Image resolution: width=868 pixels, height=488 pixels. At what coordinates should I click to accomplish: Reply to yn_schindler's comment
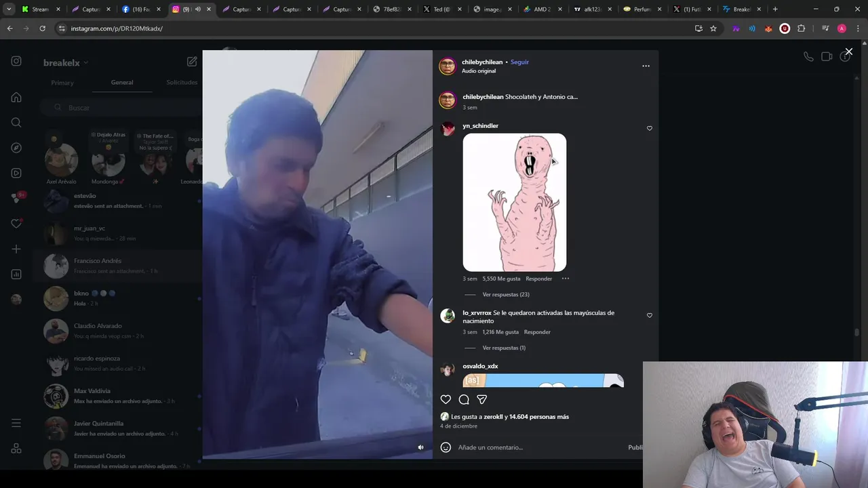[538, 279]
